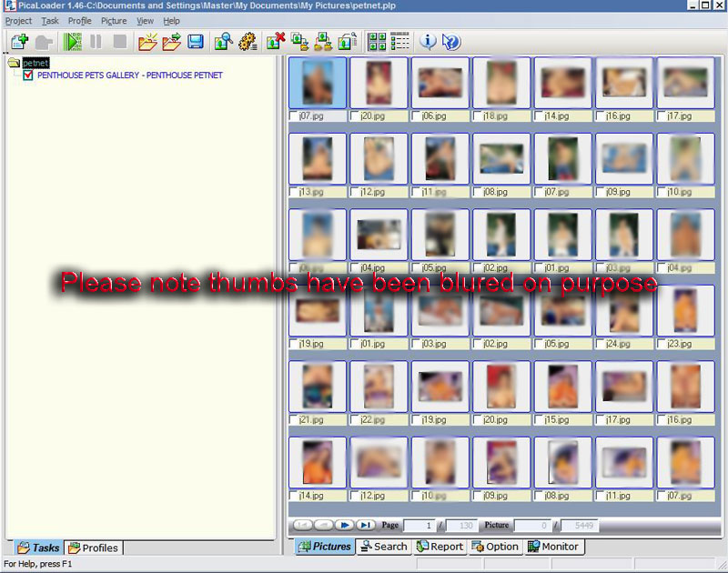Open the Picture menu
728x573 pixels.
114,21
